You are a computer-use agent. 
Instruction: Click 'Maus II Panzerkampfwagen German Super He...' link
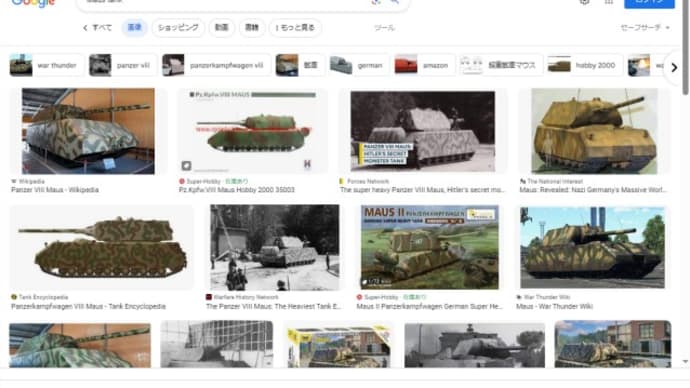[429, 307]
